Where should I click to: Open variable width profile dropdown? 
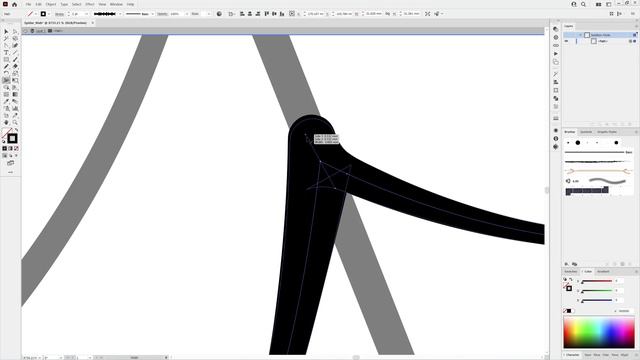(x=120, y=14)
